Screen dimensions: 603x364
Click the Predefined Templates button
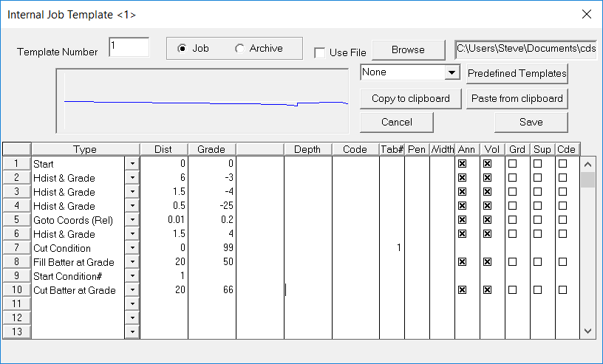click(517, 73)
